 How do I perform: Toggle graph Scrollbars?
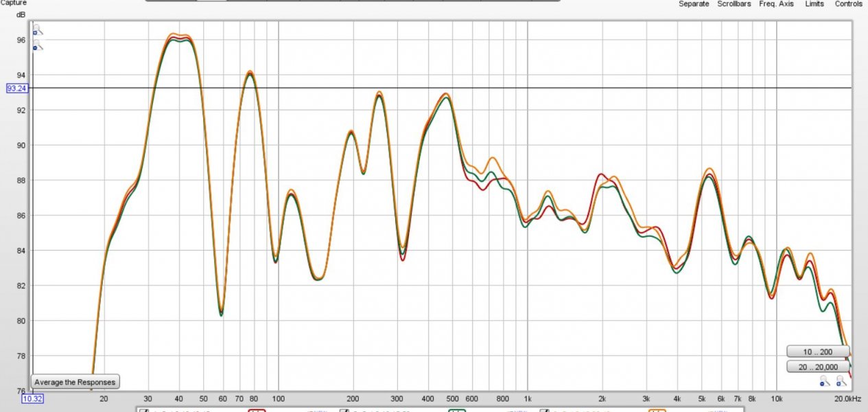(734, 3)
